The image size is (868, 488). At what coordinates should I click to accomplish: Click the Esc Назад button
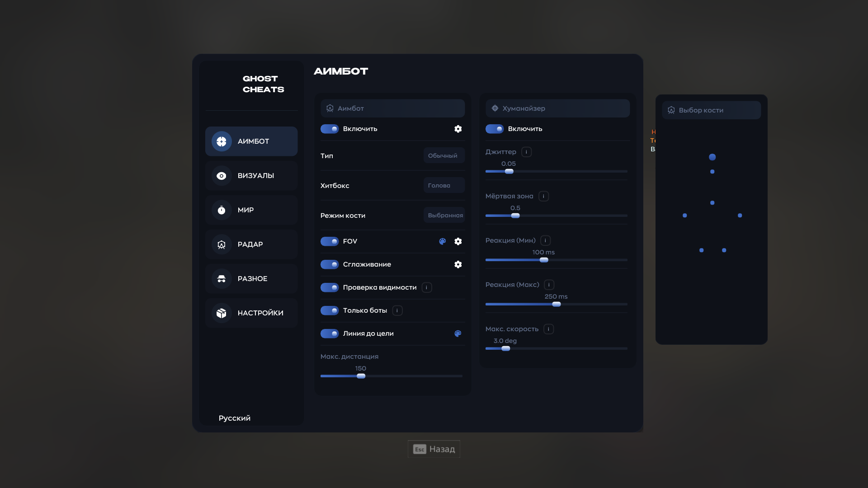(434, 449)
